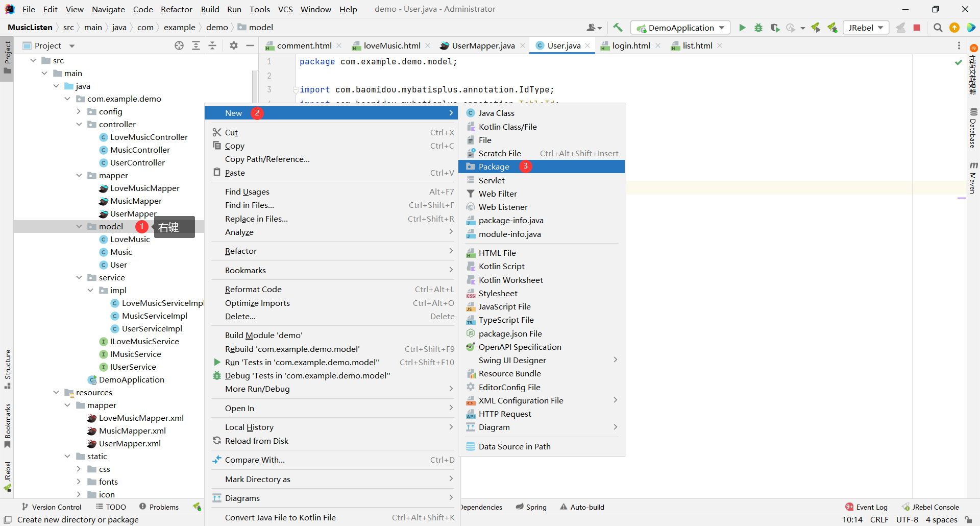This screenshot has width=980, height=526.
Task: Choose Refactor in context menu
Action: point(332,251)
